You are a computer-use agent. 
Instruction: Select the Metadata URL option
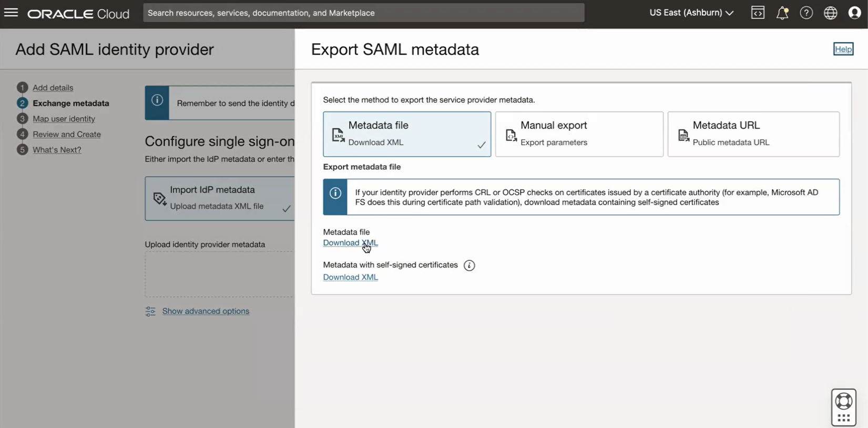tap(753, 134)
